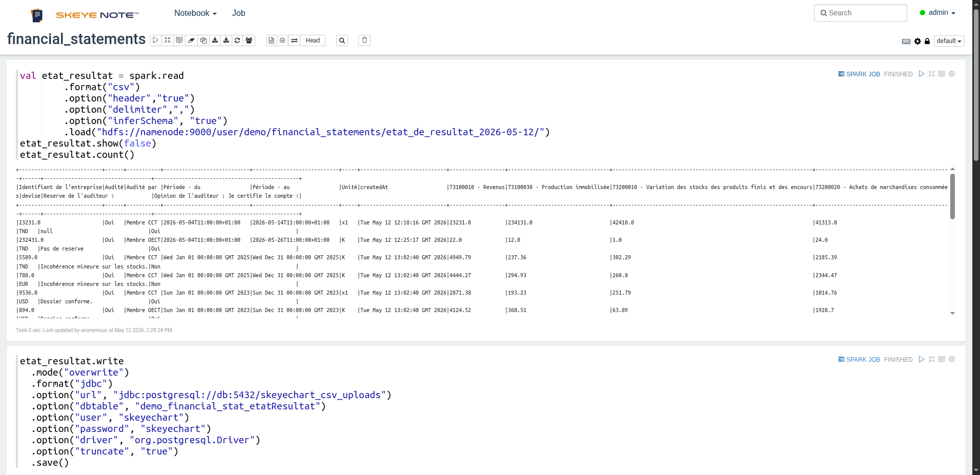Run all paragraphs in the notebook
This screenshot has width=980, height=475.
pyautogui.click(x=156, y=40)
